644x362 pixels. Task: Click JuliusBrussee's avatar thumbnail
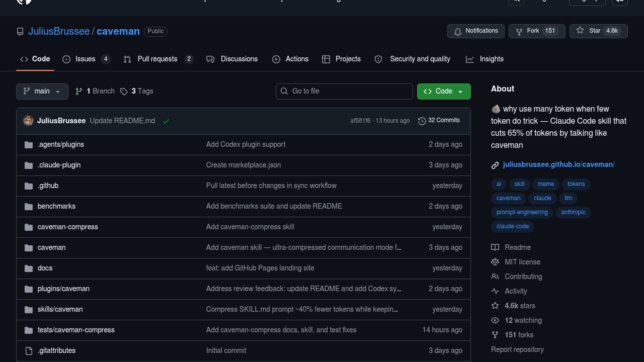[x=28, y=121]
